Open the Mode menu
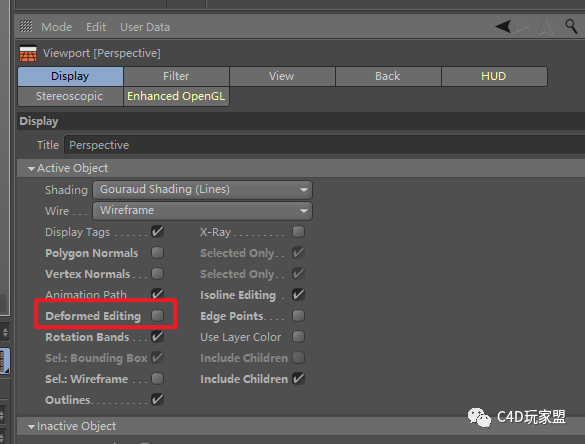The image size is (585, 444). pyautogui.click(x=57, y=27)
